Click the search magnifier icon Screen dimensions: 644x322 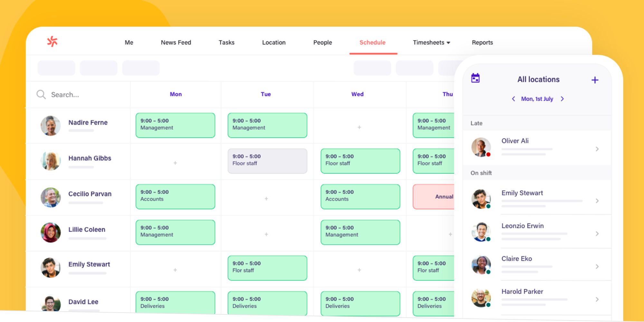coord(41,94)
